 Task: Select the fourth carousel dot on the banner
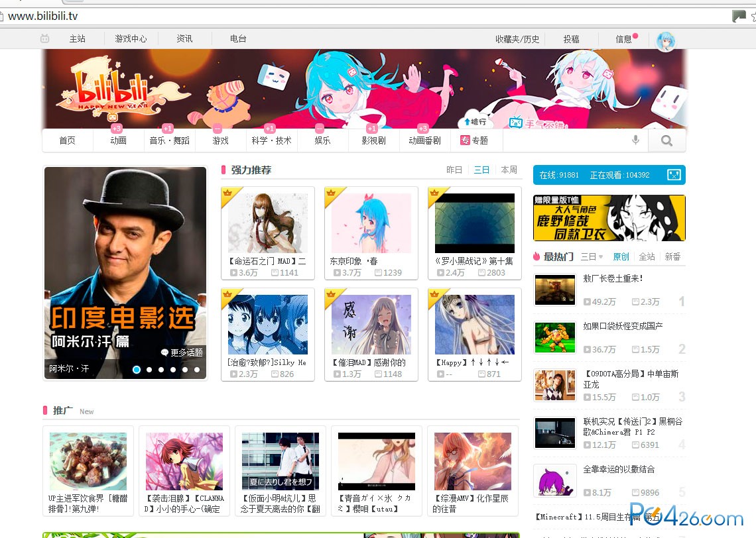pyautogui.click(x=173, y=370)
